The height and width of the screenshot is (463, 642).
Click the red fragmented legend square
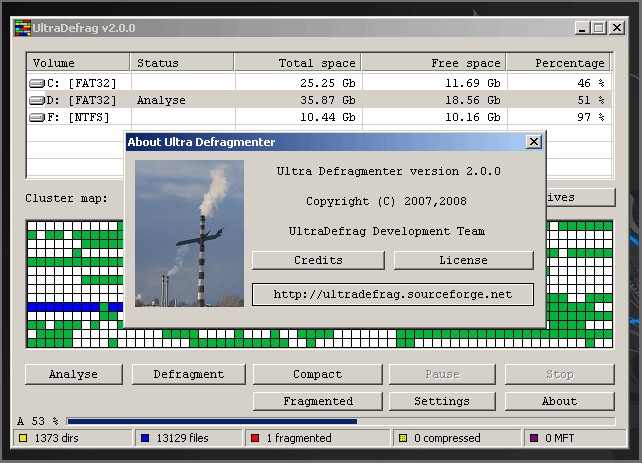(255, 438)
